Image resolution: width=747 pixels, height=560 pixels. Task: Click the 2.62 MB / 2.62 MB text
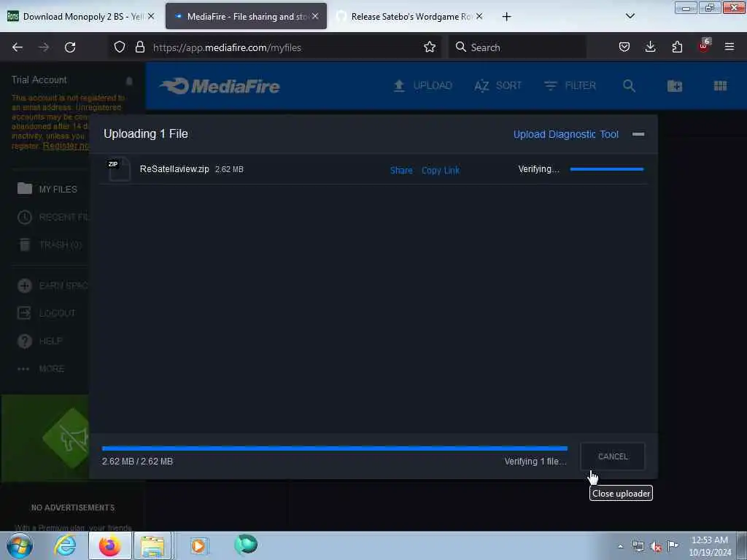pyautogui.click(x=137, y=462)
